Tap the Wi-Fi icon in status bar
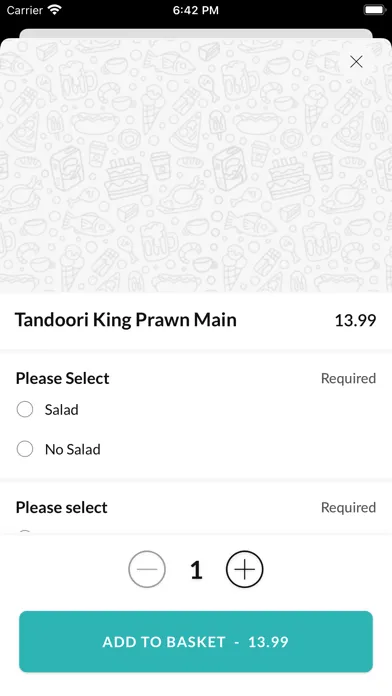 pos(55,10)
